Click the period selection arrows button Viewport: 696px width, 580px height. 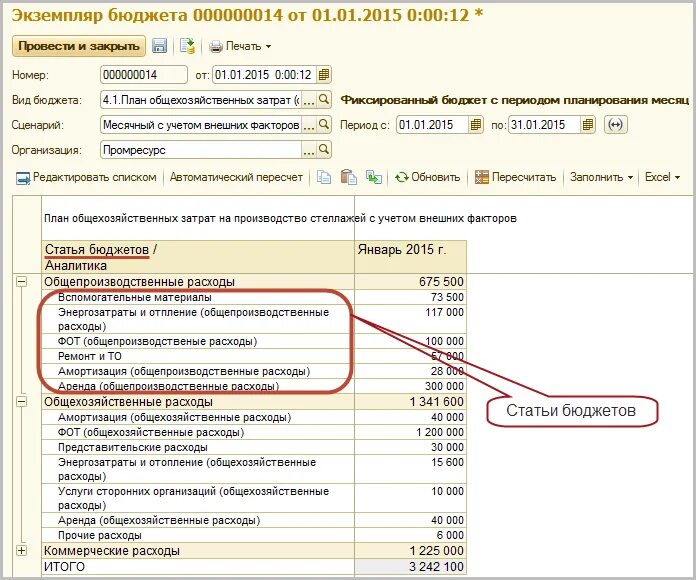click(x=616, y=125)
